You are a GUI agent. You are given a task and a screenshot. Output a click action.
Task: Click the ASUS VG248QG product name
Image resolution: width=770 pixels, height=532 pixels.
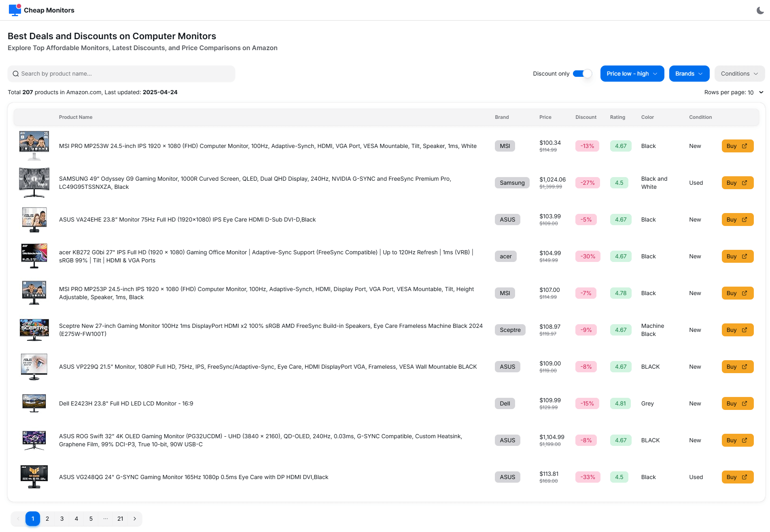(193, 477)
